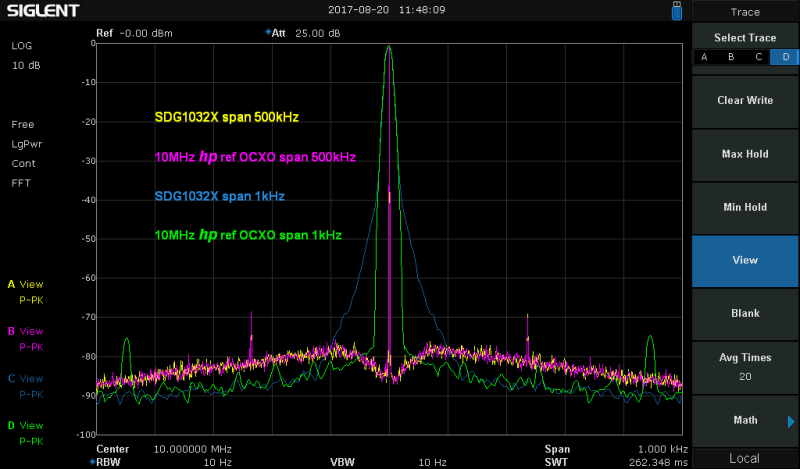The width and height of the screenshot is (800, 469).
Task: Activate the Max Hold trace mode
Action: click(x=745, y=154)
